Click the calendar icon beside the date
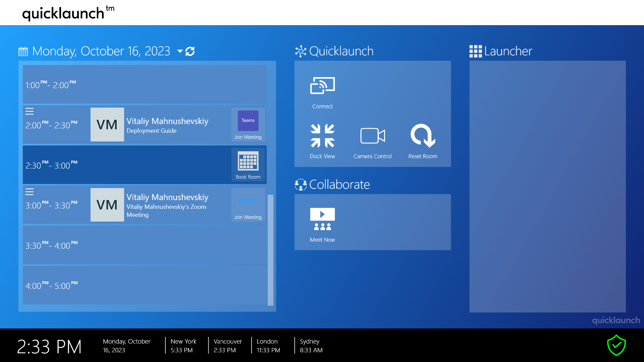The height and width of the screenshot is (362, 644). [23, 51]
